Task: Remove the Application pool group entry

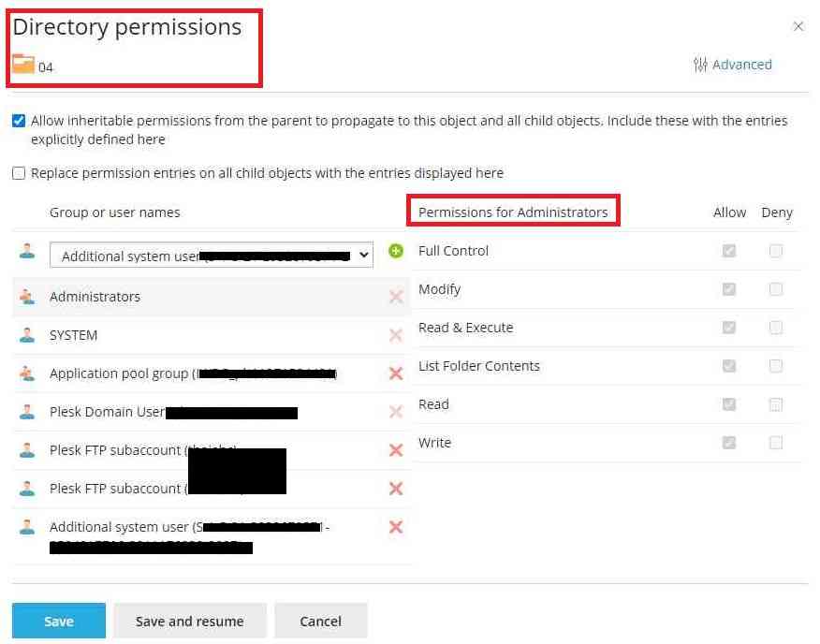Action: pyautogui.click(x=396, y=373)
